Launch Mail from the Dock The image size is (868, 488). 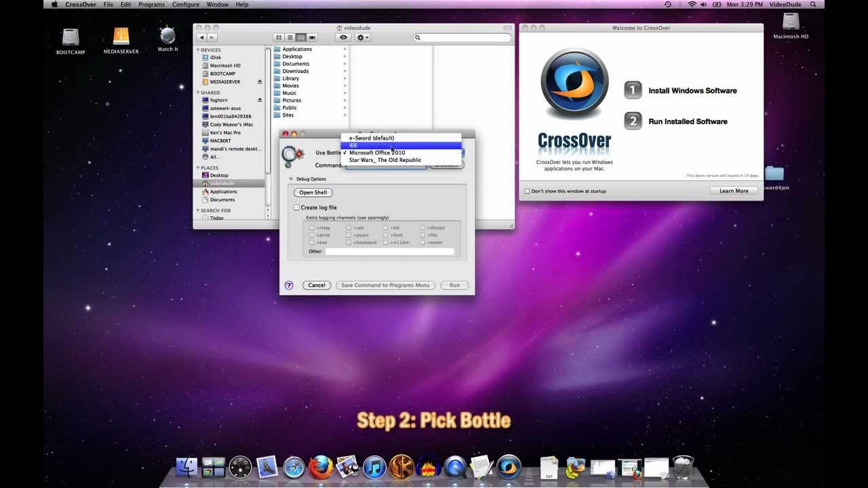click(267, 467)
